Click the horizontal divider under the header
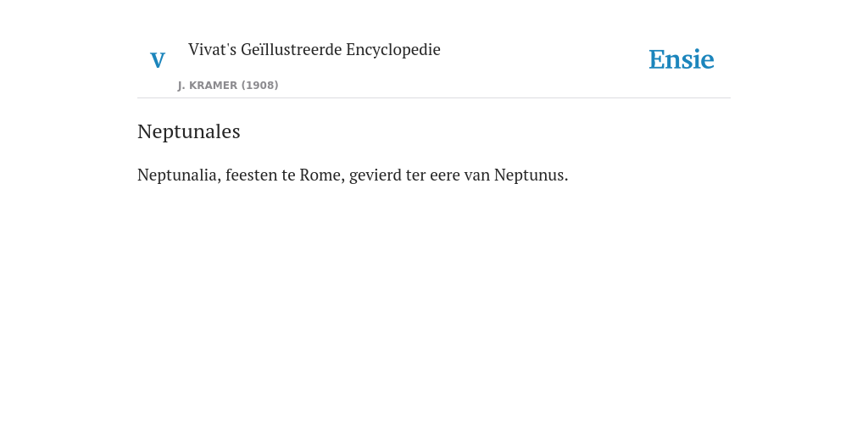 (434, 98)
